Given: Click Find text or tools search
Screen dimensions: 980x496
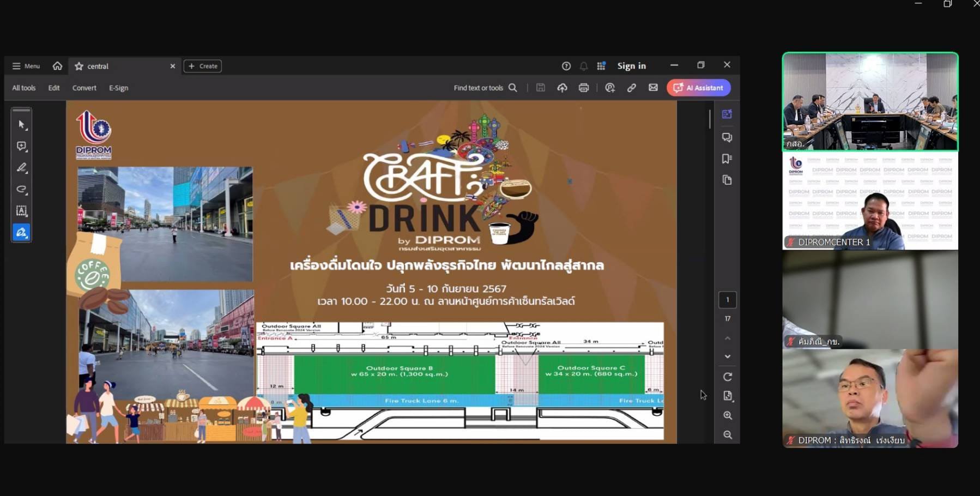Looking at the screenshot, I should (x=485, y=88).
